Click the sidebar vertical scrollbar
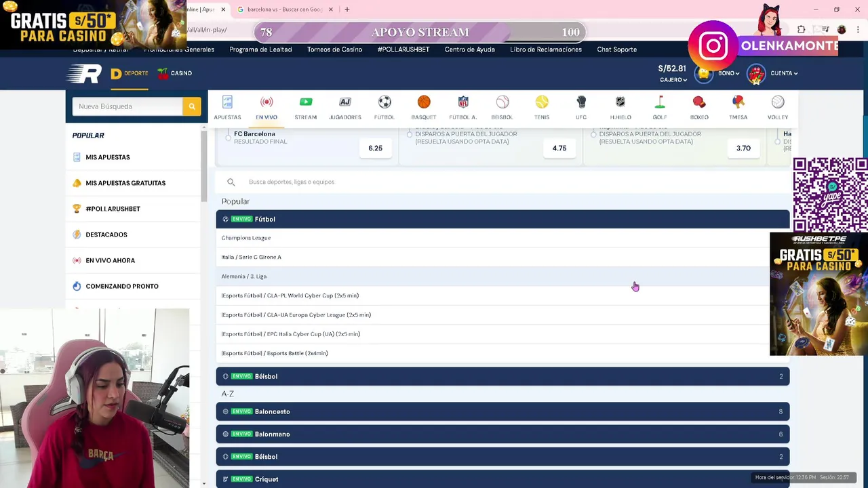Viewport: 868px width, 488px height. coord(204,166)
